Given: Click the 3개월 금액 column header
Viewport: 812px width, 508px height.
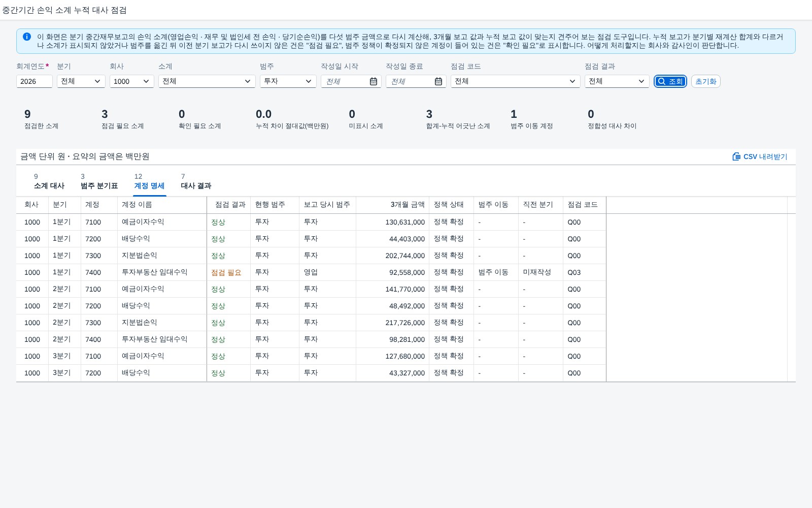Looking at the screenshot, I should point(393,205).
